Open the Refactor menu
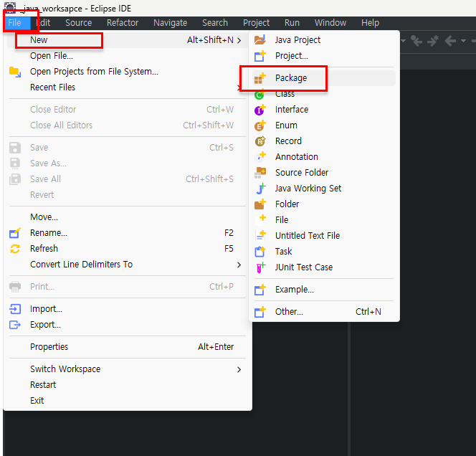Viewport: 476px width, 456px height. [x=123, y=23]
